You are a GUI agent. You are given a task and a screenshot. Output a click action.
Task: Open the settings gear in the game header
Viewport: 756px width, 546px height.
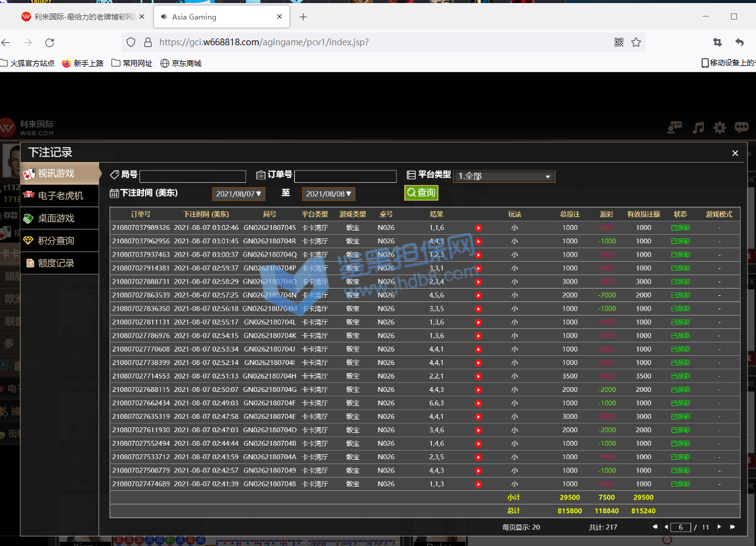click(720, 127)
